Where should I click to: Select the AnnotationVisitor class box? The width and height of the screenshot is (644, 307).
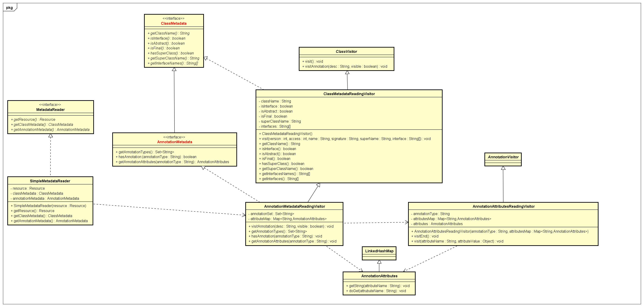pos(503,157)
